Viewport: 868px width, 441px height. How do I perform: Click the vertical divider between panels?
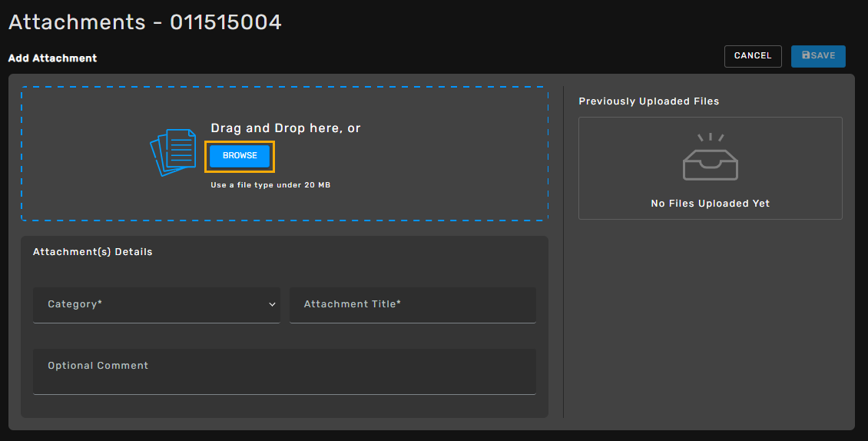tap(564, 251)
